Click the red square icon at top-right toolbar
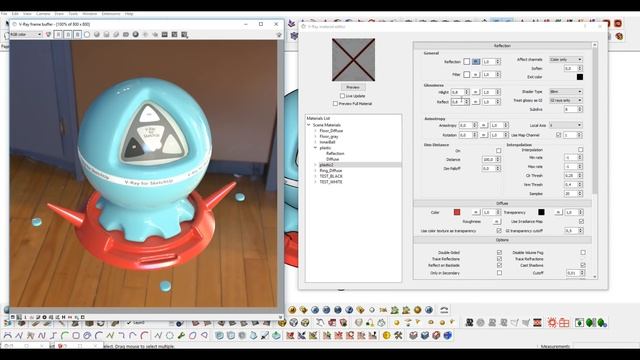Image resolution: width=640 pixels, height=360 pixels. [618, 24]
